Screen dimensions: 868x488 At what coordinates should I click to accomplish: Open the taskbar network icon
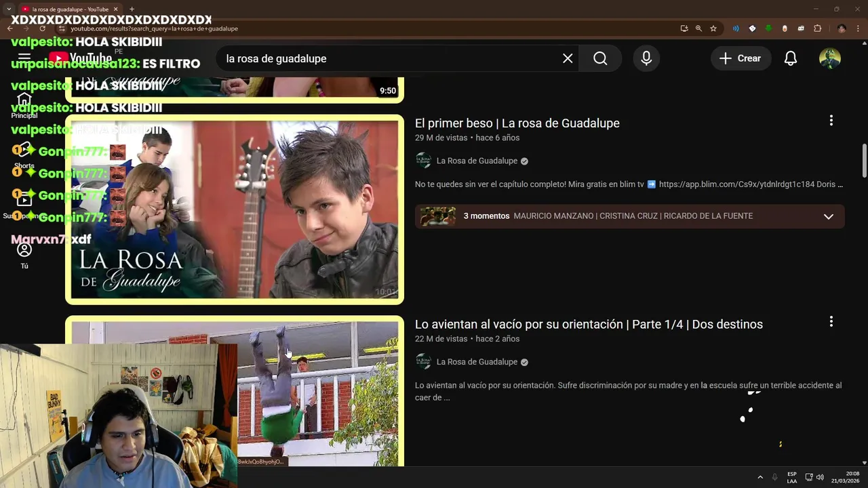point(809,477)
